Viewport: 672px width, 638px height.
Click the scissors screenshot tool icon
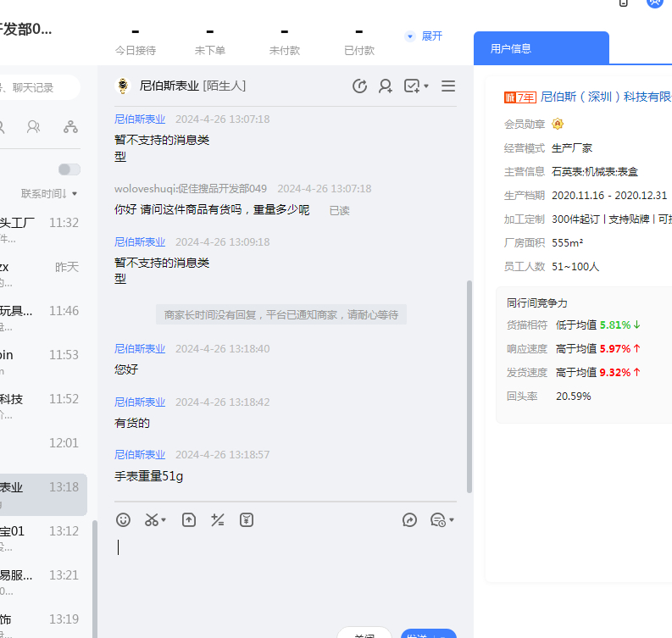point(152,520)
